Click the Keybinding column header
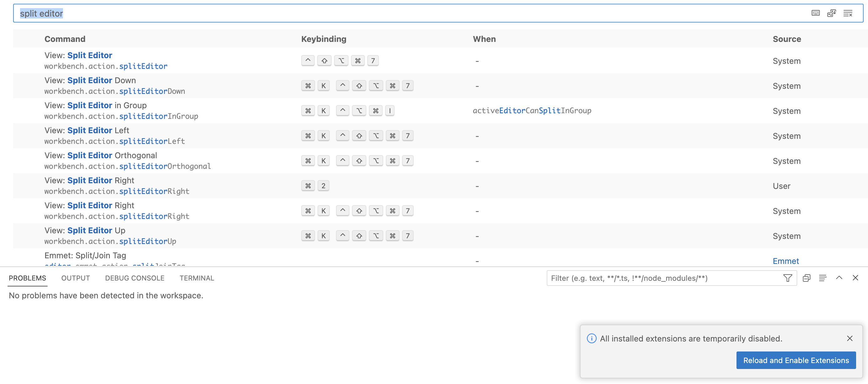This screenshot has width=868, height=384. click(x=323, y=39)
